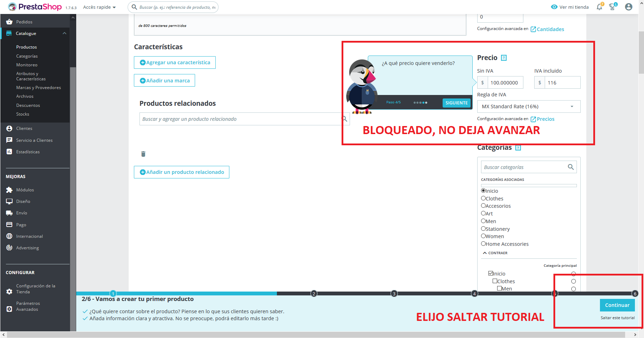Open the user profile avatar icon
Image resolution: width=644 pixels, height=338 pixels.
click(x=629, y=7)
